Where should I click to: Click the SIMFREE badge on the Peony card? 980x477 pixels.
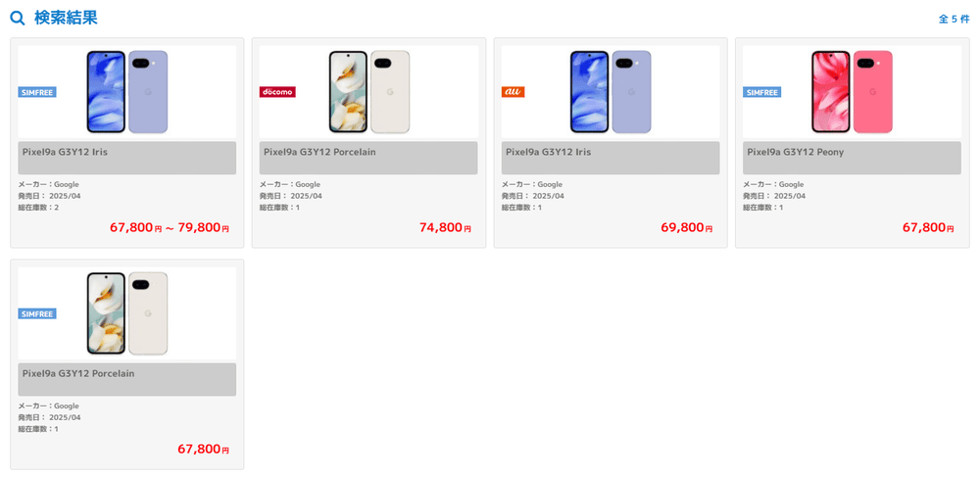coord(762,92)
